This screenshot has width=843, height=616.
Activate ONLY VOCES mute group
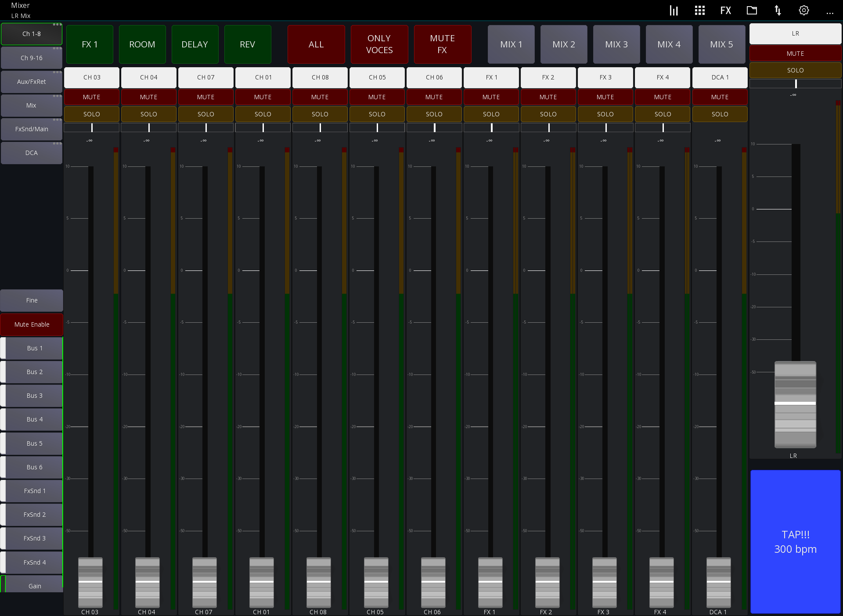tap(379, 44)
